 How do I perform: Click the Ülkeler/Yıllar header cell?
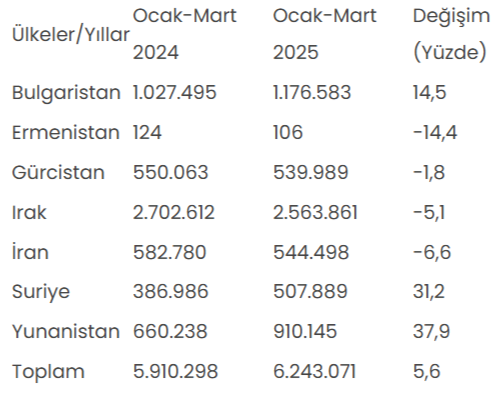pyautogui.click(x=71, y=34)
